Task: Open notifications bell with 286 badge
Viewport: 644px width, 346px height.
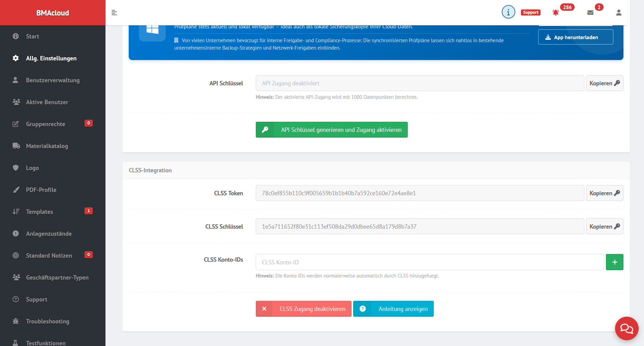Action: 556,12
